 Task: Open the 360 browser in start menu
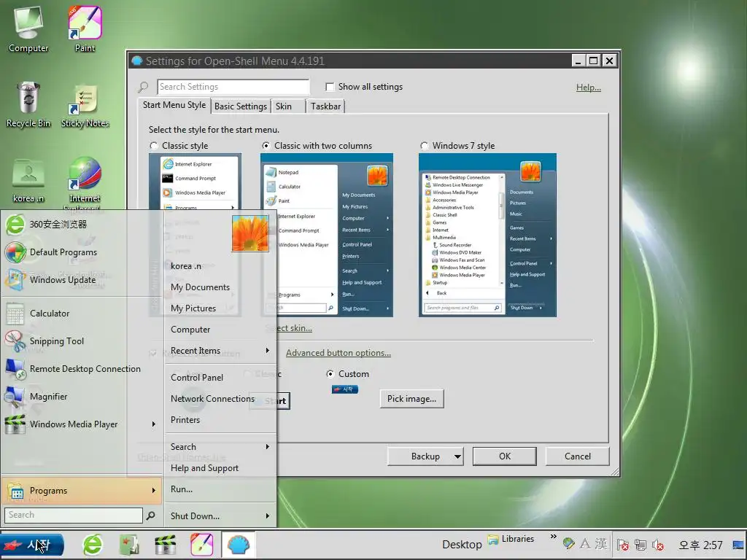[x=81, y=225]
